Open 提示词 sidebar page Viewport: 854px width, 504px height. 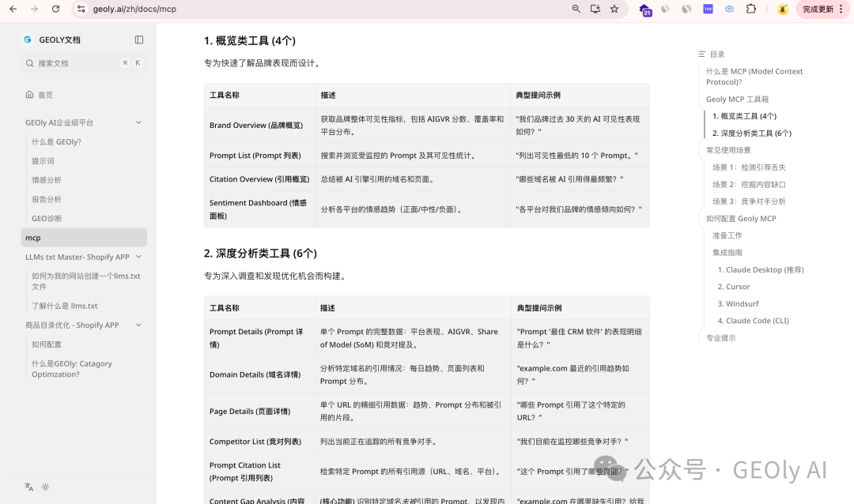(x=43, y=161)
